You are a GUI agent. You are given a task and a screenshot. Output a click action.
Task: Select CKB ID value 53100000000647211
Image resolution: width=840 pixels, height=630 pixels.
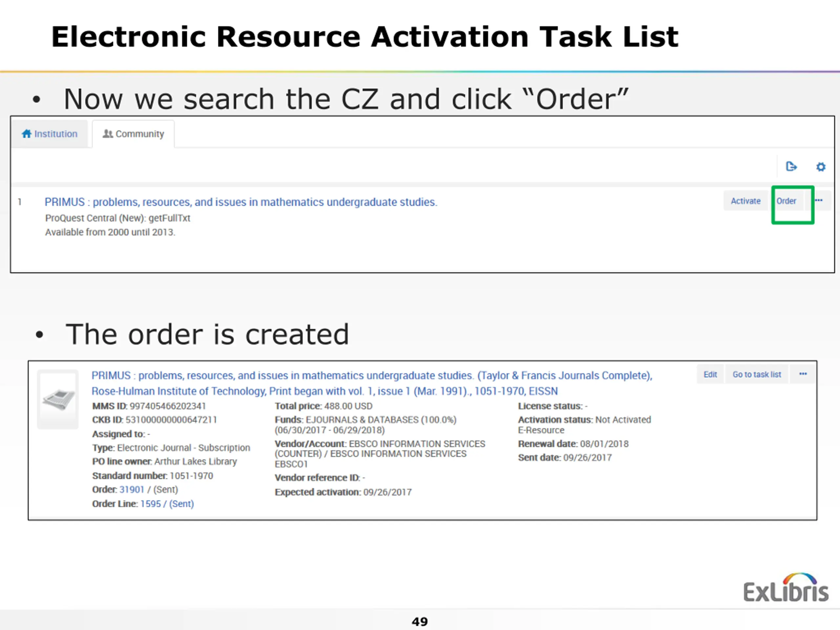click(x=171, y=420)
